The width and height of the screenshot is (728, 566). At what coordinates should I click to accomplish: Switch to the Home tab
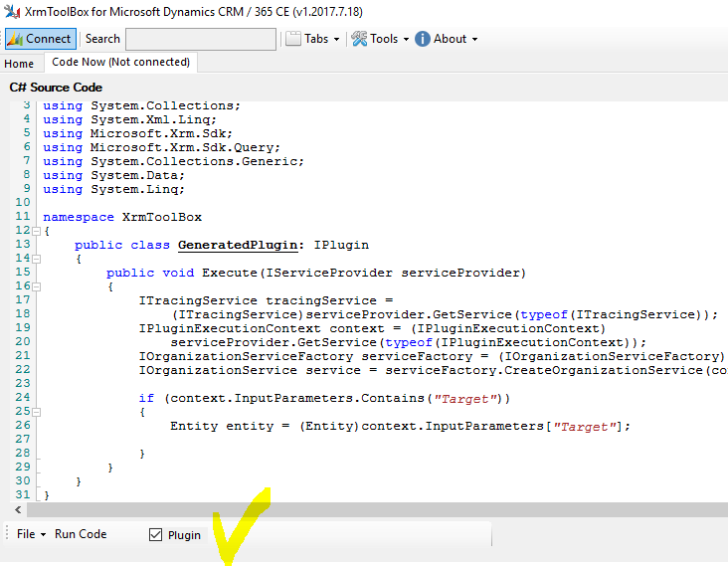(19, 64)
